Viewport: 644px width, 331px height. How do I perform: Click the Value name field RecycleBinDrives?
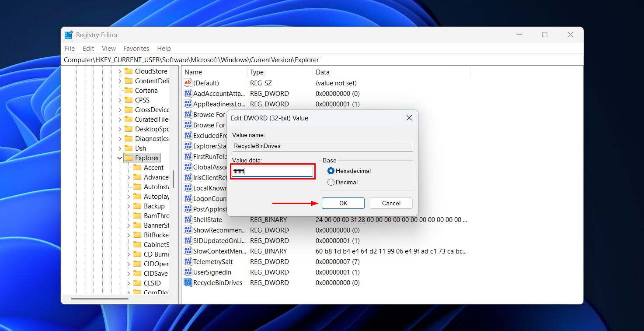tap(322, 146)
